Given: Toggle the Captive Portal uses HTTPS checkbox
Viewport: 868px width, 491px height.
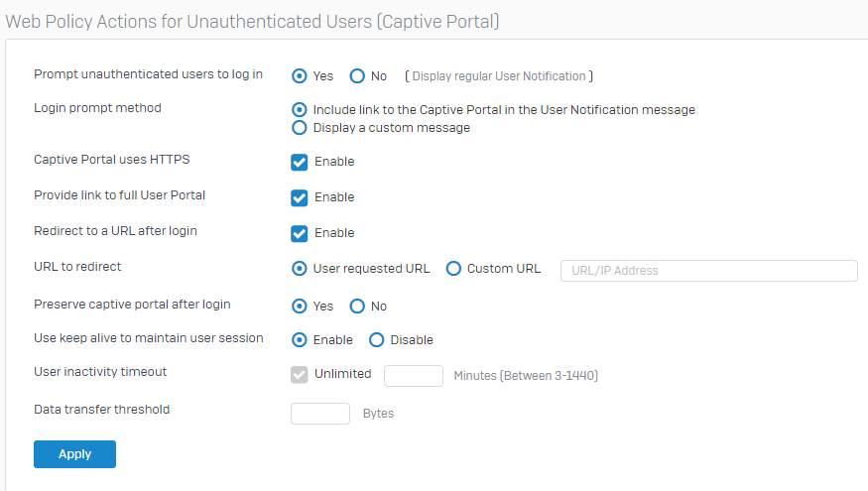Looking at the screenshot, I should click(300, 162).
